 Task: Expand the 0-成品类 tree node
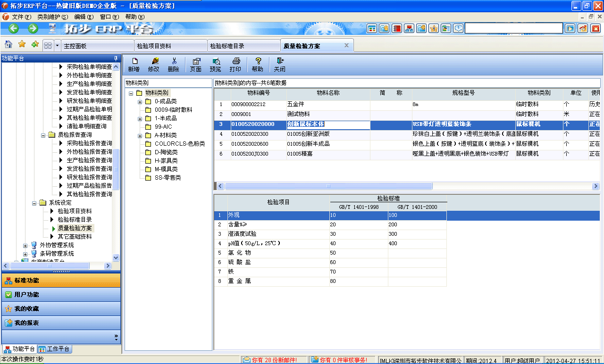[139, 101]
